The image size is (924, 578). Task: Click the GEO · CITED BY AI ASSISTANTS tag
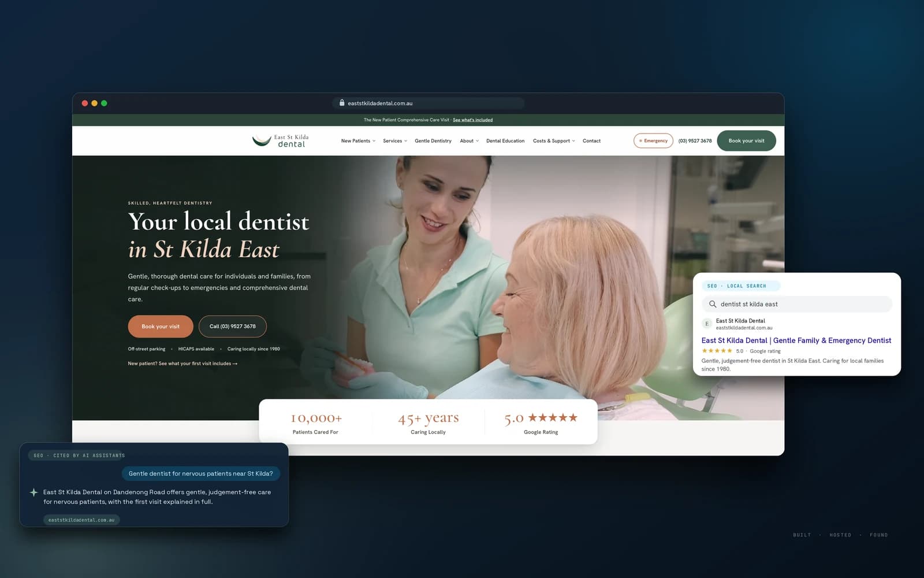coord(77,455)
